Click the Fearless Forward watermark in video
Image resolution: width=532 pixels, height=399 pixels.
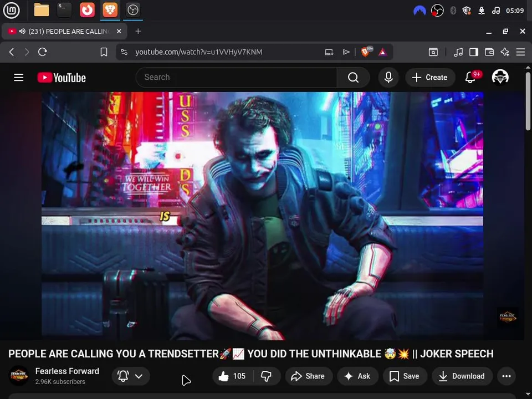(x=507, y=317)
